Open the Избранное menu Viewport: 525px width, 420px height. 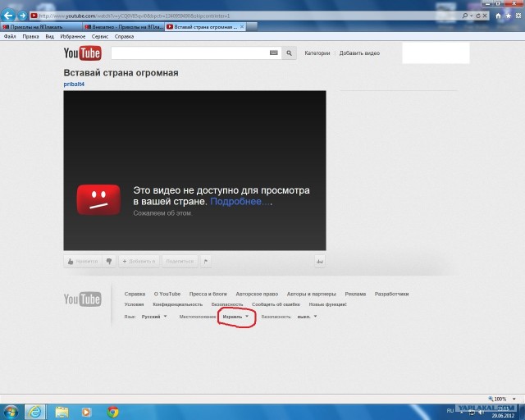coord(73,37)
